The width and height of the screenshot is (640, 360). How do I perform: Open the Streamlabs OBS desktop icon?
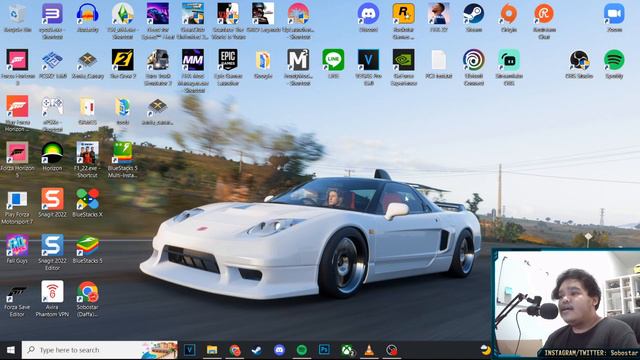(x=509, y=67)
